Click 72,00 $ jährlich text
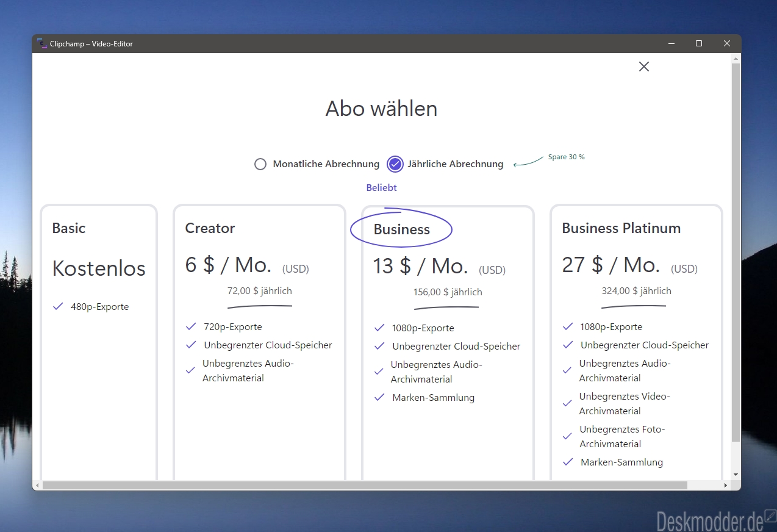 260,291
